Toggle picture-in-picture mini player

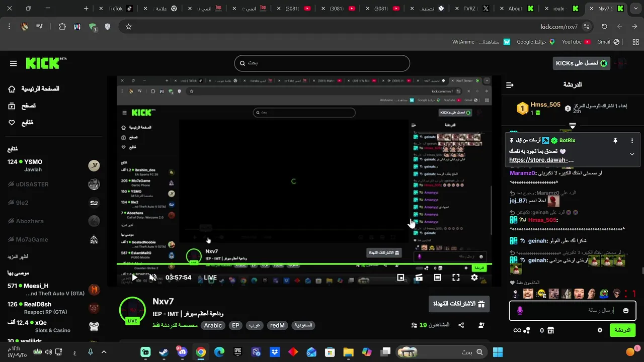[x=400, y=277]
